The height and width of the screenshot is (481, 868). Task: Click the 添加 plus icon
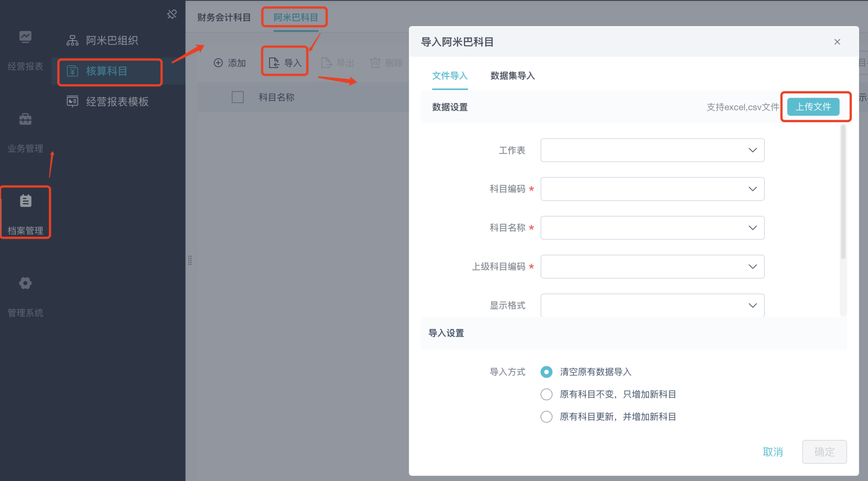click(218, 63)
